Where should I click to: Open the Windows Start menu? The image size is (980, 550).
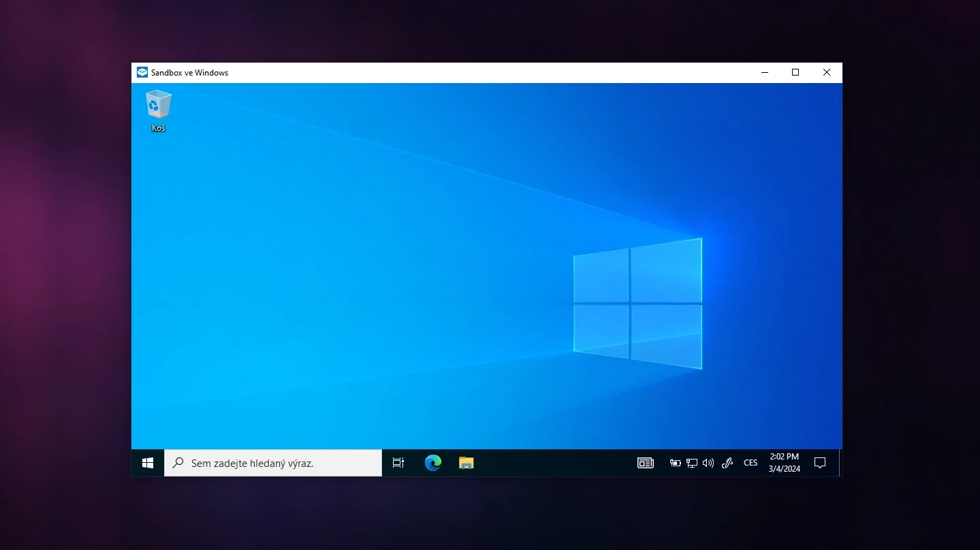pos(148,463)
